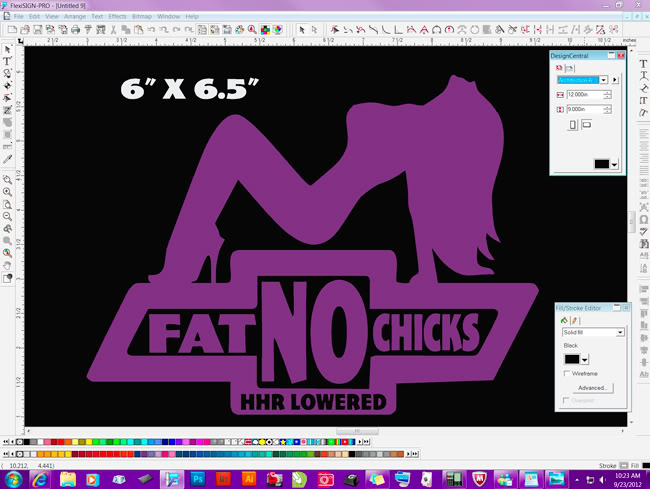Image resolution: width=650 pixels, height=489 pixels.
Task: Open the Window menu
Action: click(x=168, y=17)
